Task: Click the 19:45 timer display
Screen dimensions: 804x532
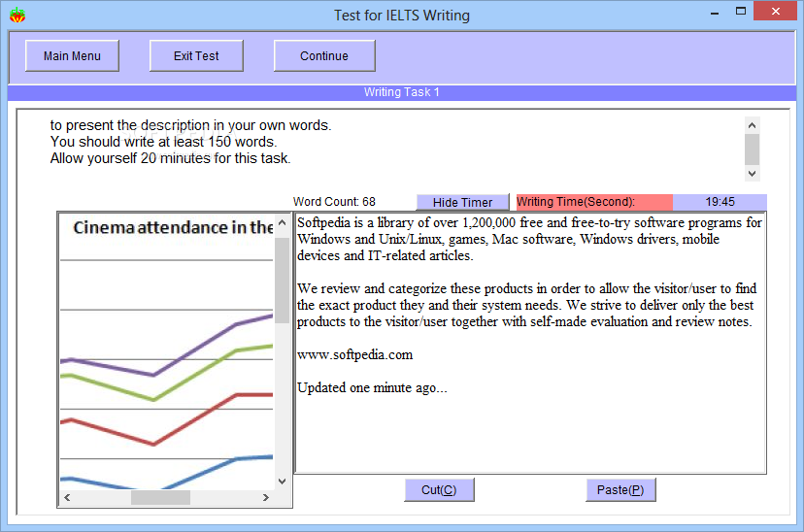Action: [x=720, y=202]
